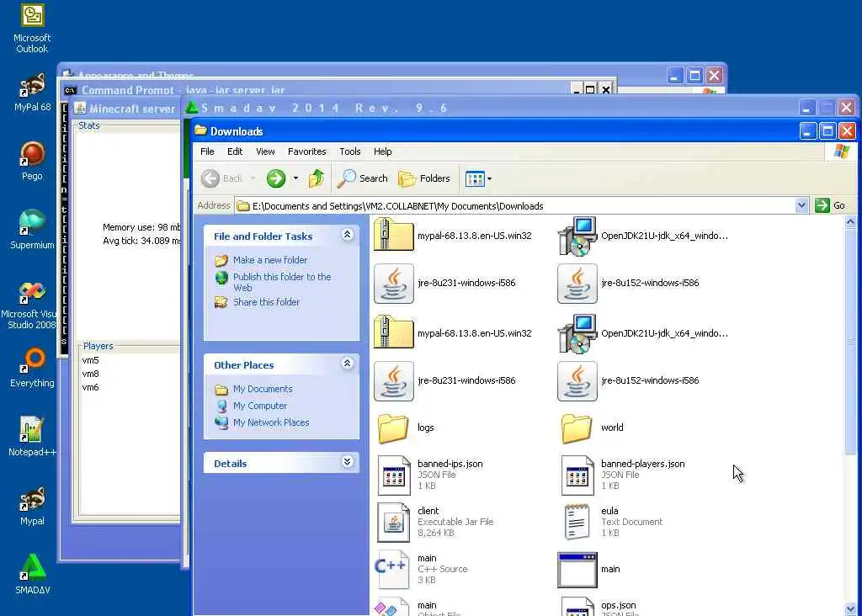Image resolution: width=862 pixels, height=616 pixels.
Task: Go to My Documents link
Action: point(263,389)
